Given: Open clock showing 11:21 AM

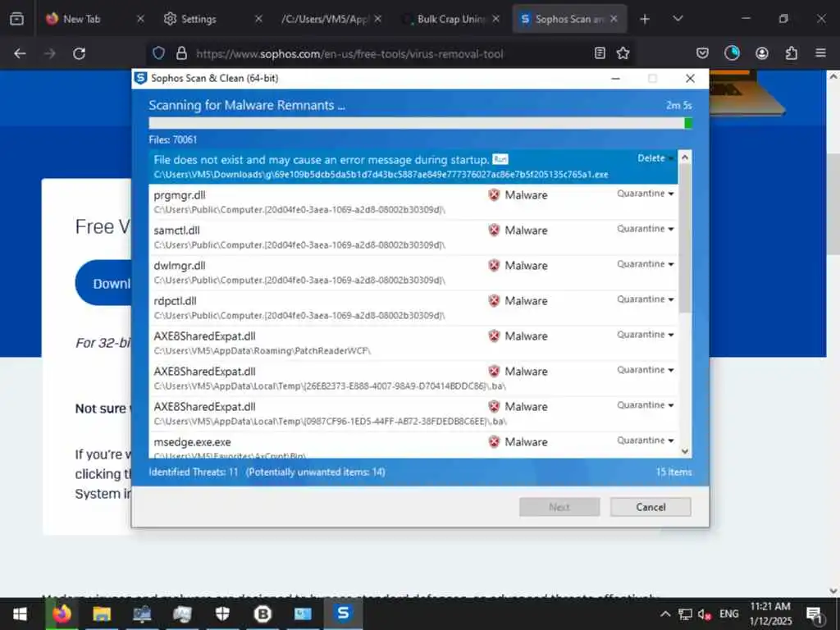Looking at the screenshot, I should pos(769,614).
